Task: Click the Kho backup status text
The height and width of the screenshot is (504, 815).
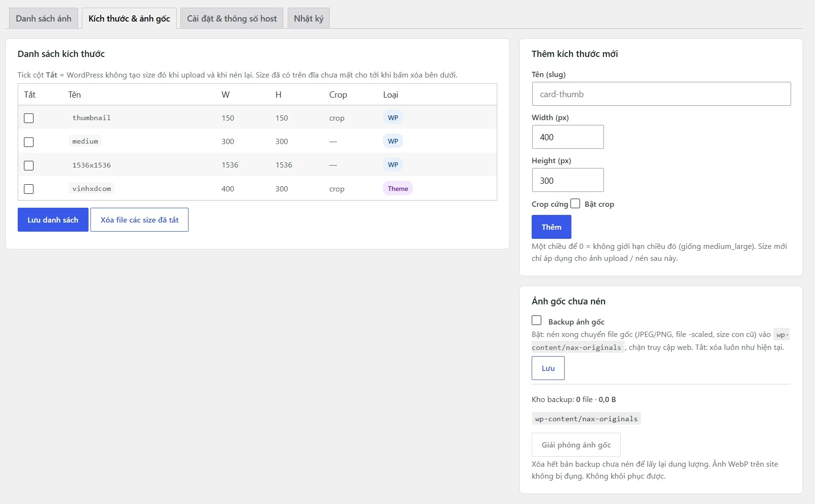Action: (574, 399)
